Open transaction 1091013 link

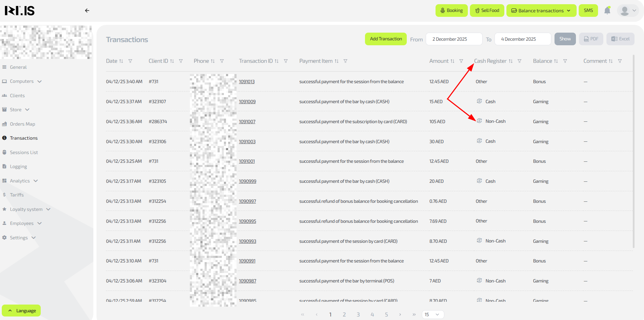[x=247, y=81]
